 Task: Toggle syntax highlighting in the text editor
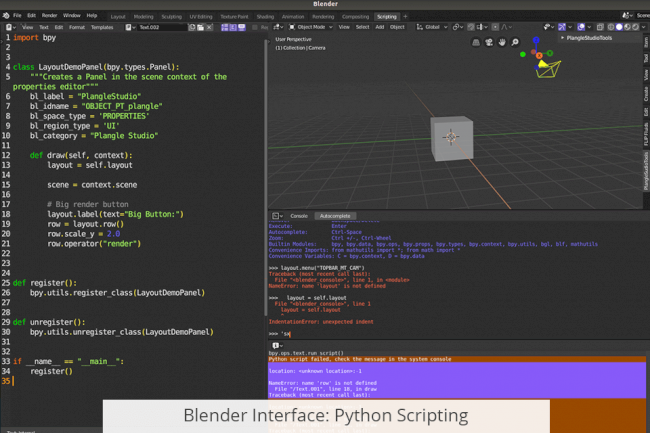click(x=242, y=27)
